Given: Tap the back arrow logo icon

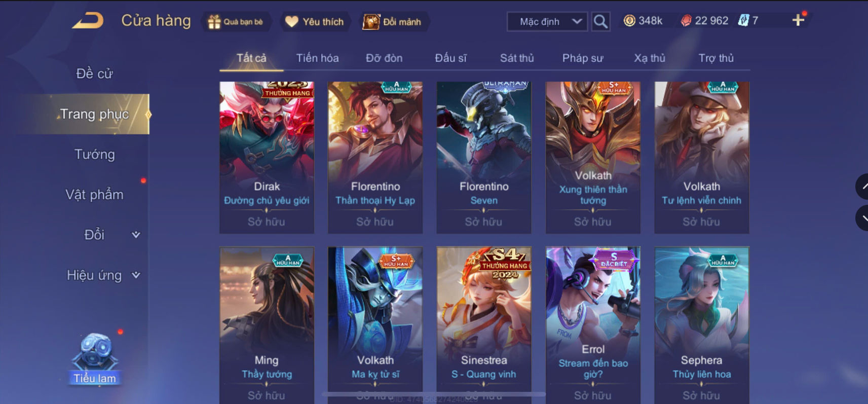Looking at the screenshot, I should click(88, 21).
